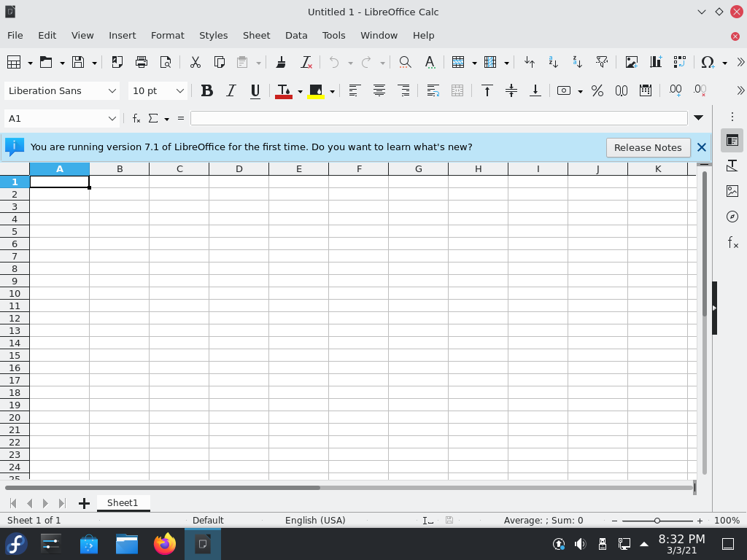The height and width of the screenshot is (560, 747).
Task: Open the Name Box dropdown
Action: pyautogui.click(x=112, y=119)
